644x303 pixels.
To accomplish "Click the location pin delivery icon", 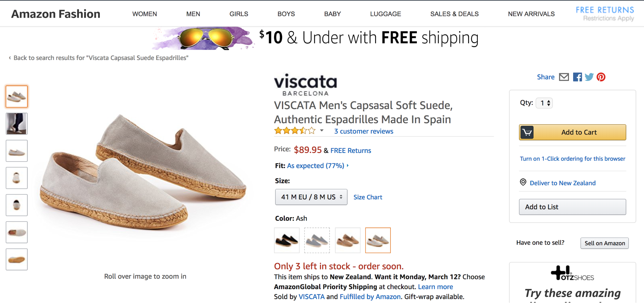I will (523, 182).
